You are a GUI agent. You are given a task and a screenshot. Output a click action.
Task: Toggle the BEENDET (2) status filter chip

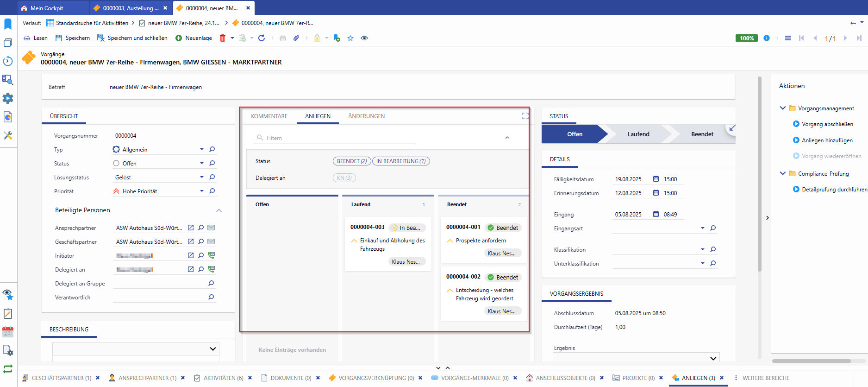point(352,161)
